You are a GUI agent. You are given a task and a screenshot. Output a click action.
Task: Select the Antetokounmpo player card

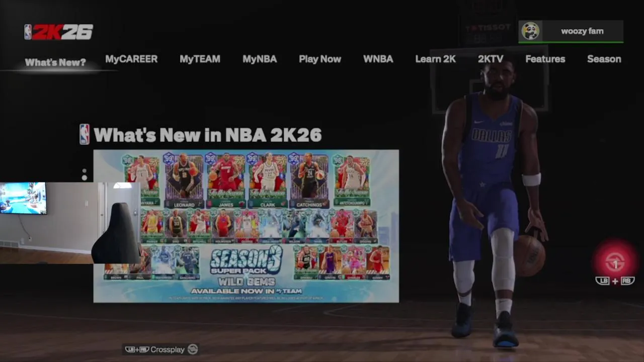click(351, 181)
